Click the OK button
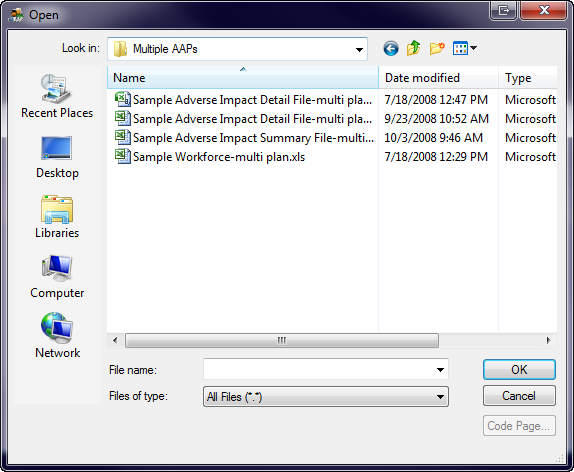The image size is (574, 472). pos(519,369)
